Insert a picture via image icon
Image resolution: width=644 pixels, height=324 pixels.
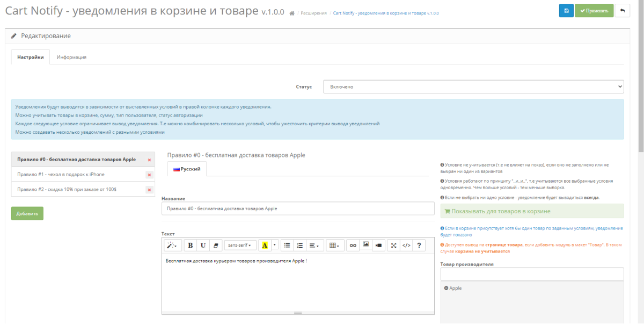[x=365, y=245]
